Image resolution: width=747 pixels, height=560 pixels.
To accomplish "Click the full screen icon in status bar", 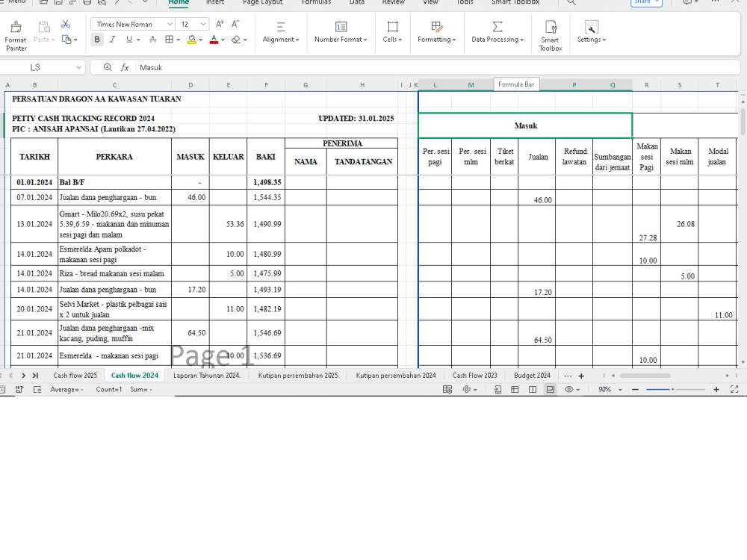I will (734, 390).
